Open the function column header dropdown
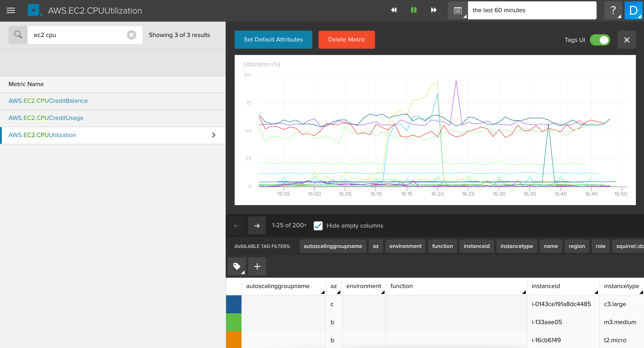 524,292
